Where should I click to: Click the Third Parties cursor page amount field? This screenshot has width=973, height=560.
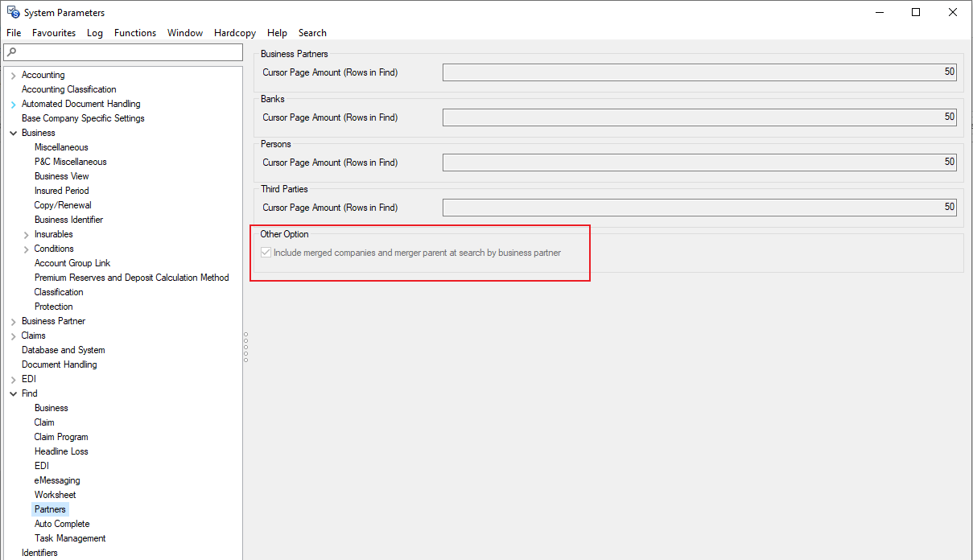tap(699, 208)
